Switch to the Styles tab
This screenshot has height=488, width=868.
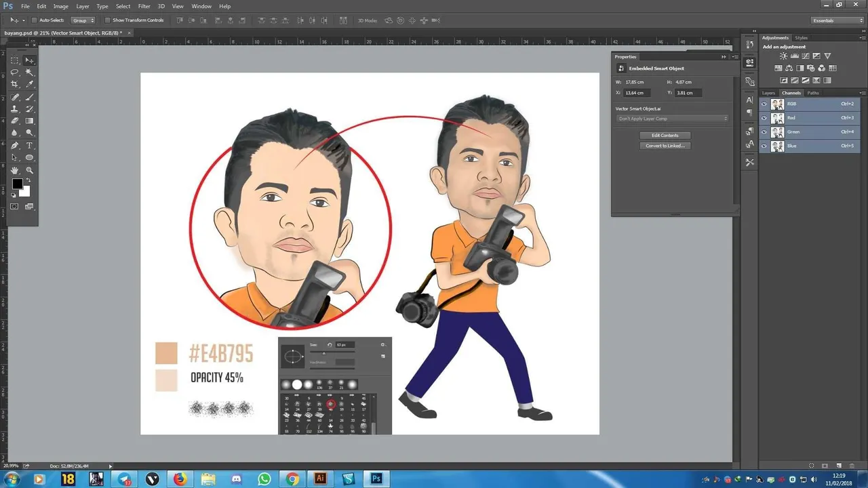click(802, 38)
